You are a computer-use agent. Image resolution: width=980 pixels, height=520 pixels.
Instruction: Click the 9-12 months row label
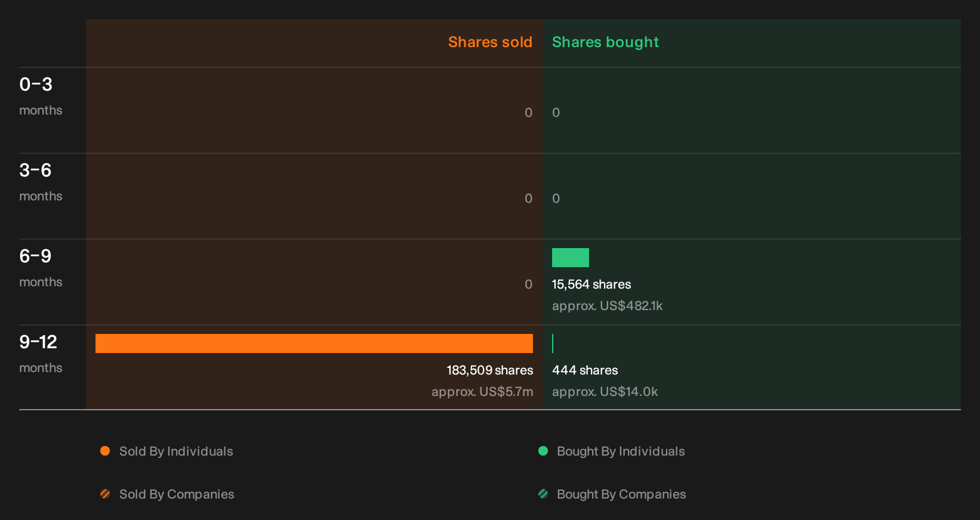tap(41, 354)
